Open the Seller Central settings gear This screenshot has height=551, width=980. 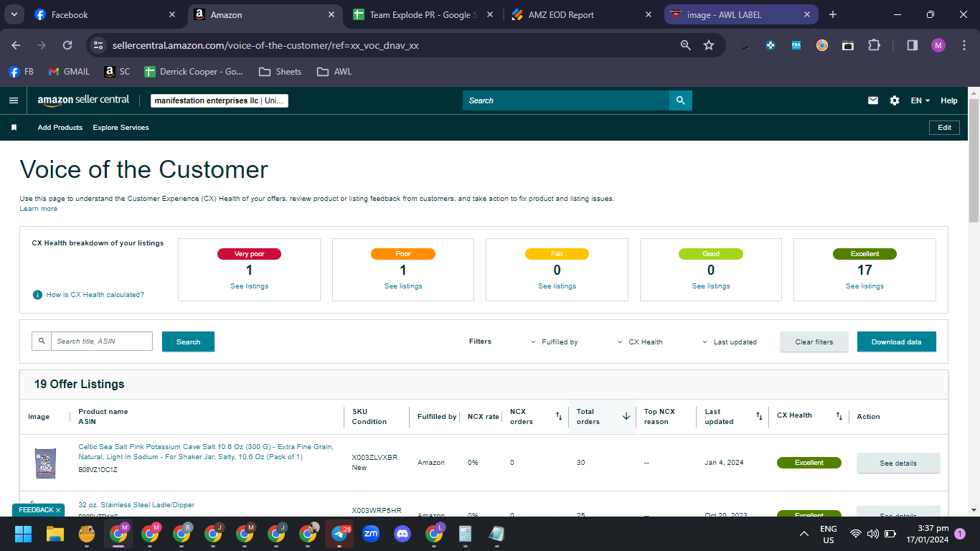[x=895, y=100]
